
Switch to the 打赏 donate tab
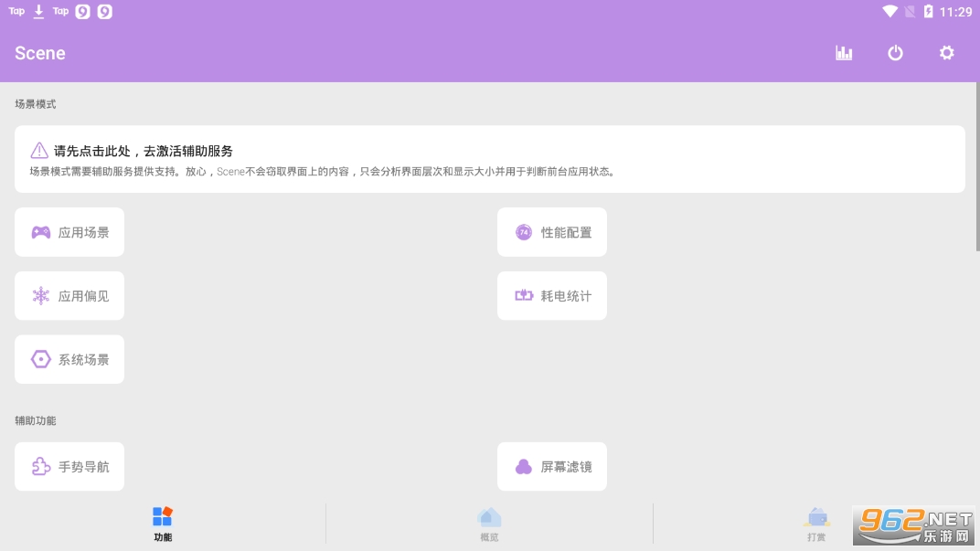coord(816,525)
